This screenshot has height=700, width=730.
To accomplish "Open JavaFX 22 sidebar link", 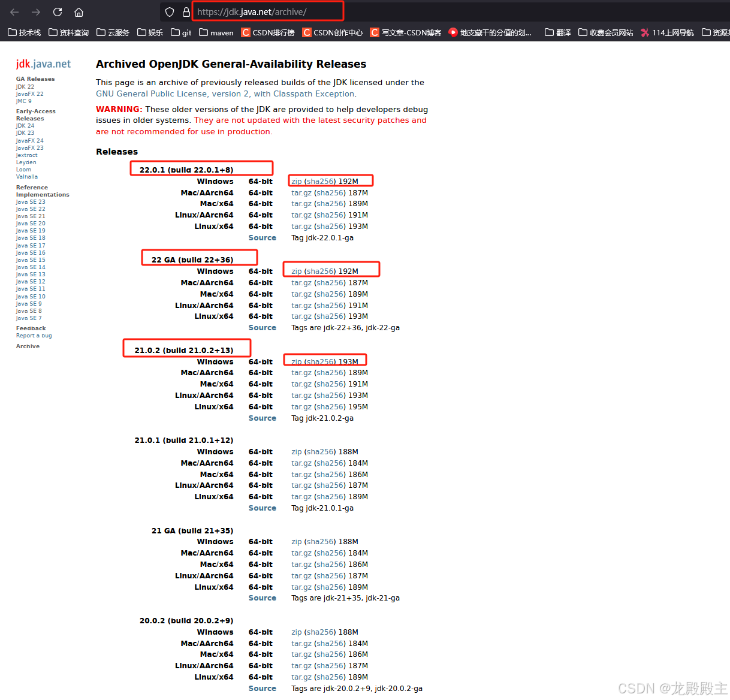I will pos(30,94).
